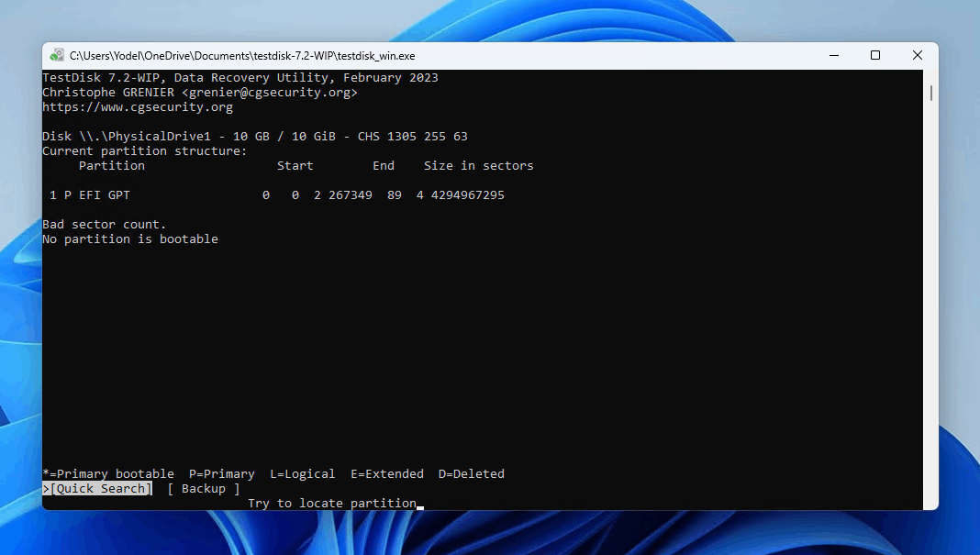Image resolution: width=980 pixels, height=555 pixels.
Task: Click the 'Disk \\.\PhysicalDrive1 - 10 GB' line
Action: coord(255,137)
